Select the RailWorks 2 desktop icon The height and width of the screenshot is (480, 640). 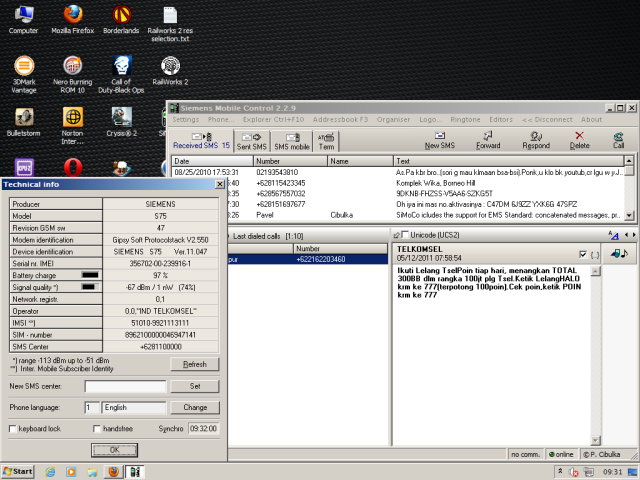170,70
